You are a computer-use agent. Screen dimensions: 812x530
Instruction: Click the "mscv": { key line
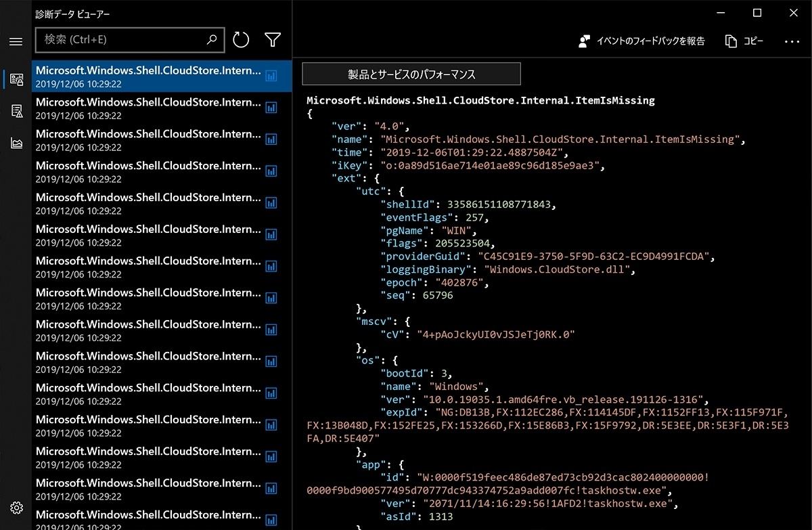tap(383, 322)
